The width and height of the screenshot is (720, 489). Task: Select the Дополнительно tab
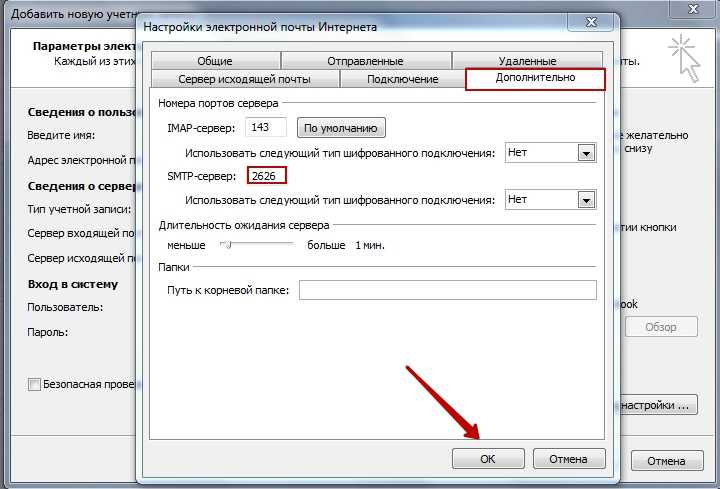tap(535, 78)
